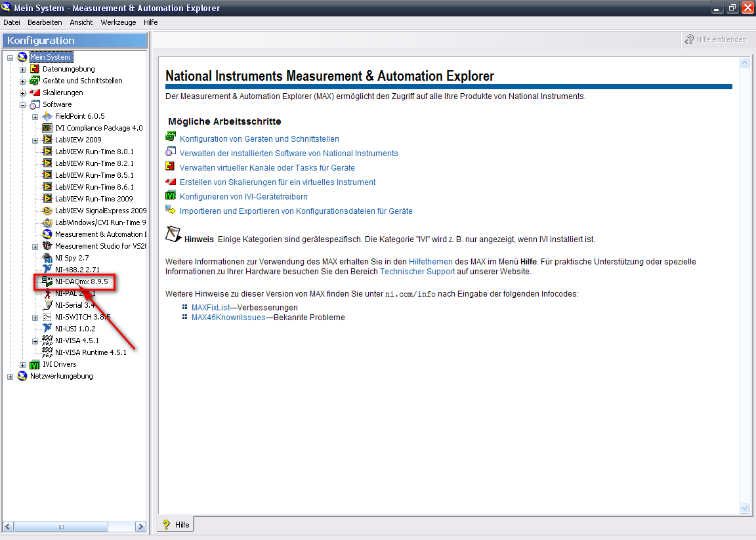Click the NI-Serial icon in tree
The height and width of the screenshot is (540, 756).
(x=47, y=305)
